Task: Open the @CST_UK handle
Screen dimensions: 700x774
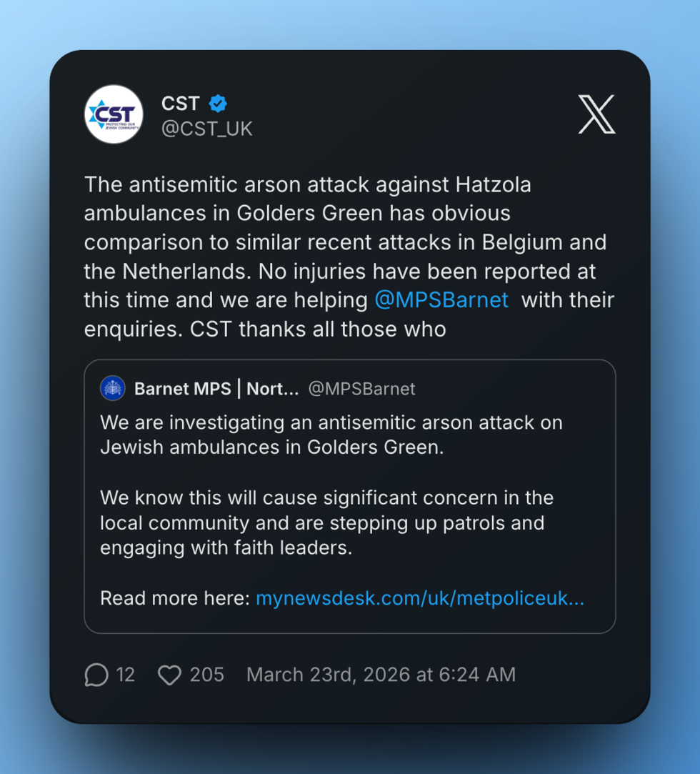Action: tap(206, 129)
